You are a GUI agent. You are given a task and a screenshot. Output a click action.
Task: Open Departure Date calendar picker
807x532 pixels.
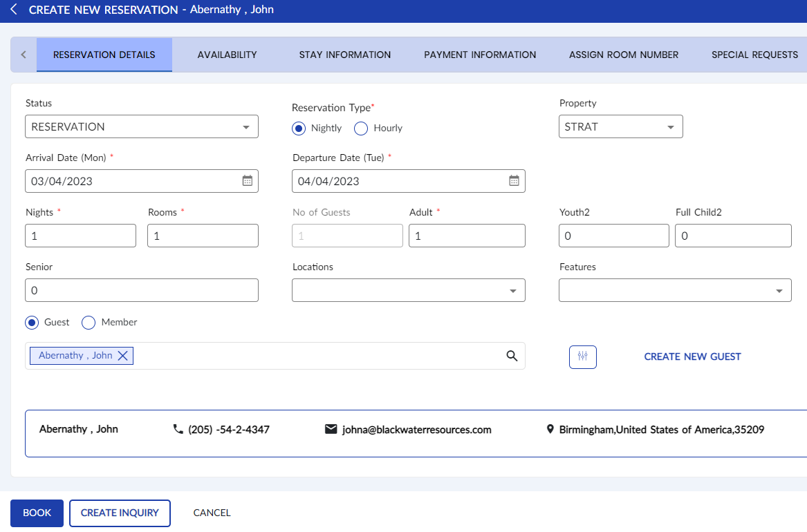pos(514,181)
